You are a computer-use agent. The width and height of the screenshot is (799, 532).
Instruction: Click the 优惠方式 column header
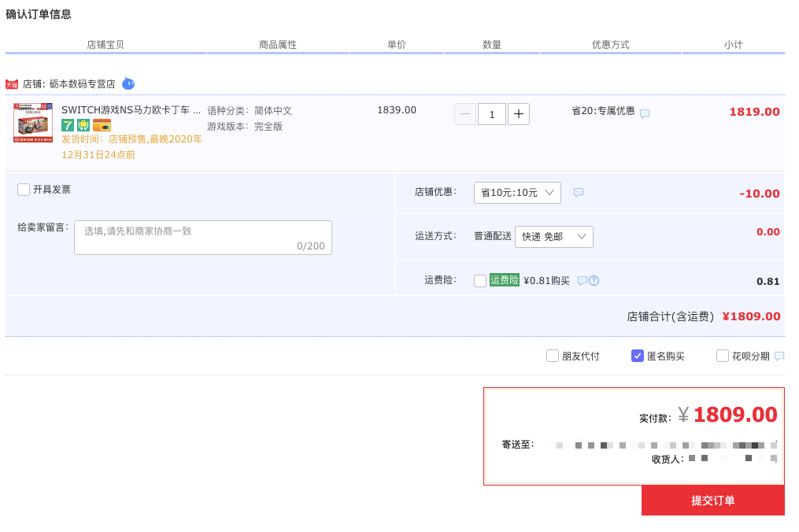[x=610, y=45]
